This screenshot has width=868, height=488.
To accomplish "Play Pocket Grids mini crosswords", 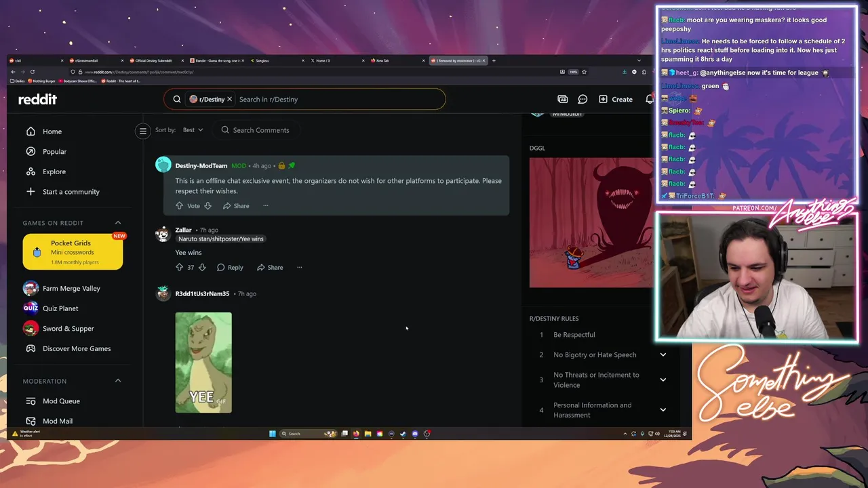I will [x=73, y=251].
